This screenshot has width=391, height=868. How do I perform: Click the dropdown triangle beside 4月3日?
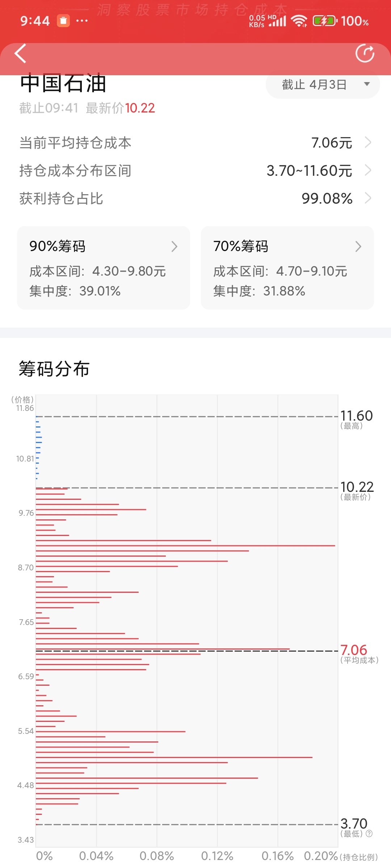367,84
